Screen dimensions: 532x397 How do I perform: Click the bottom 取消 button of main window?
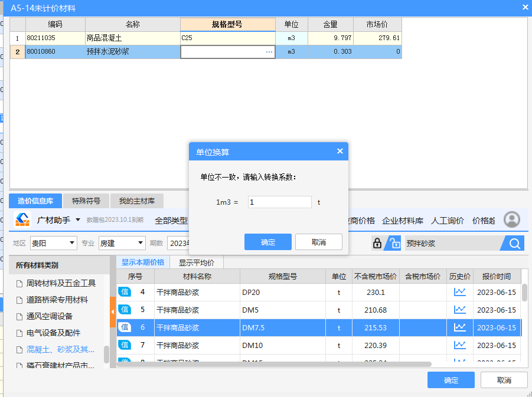(x=504, y=380)
